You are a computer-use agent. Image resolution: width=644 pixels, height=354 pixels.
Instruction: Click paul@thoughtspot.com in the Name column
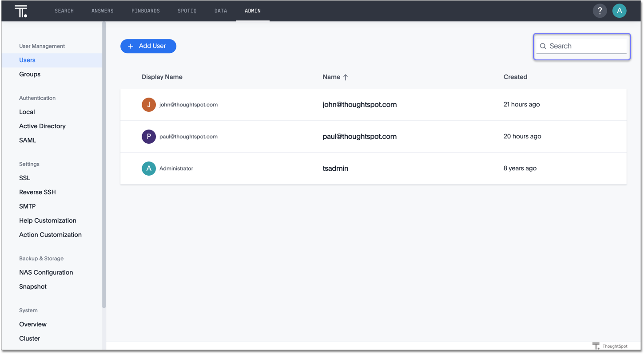click(360, 137)
